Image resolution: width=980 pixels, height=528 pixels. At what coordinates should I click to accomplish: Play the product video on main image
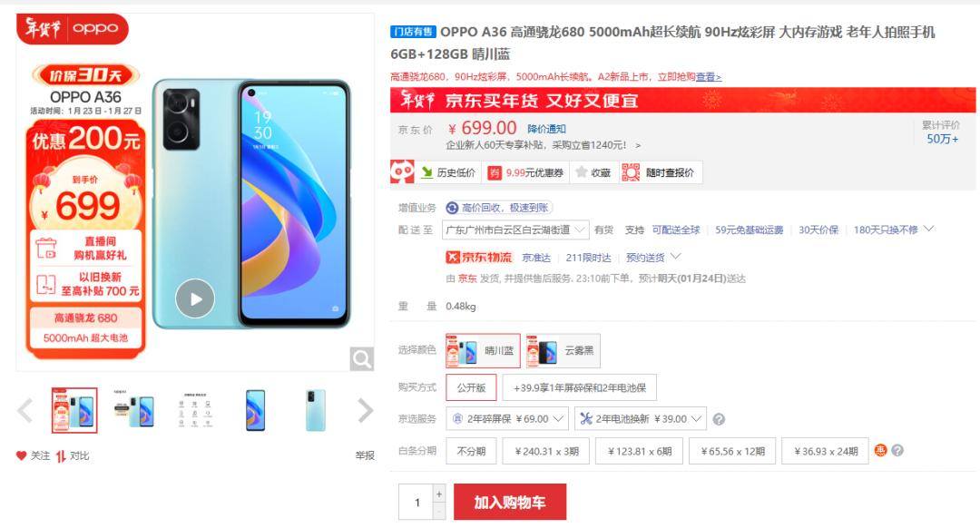point(195,298)
